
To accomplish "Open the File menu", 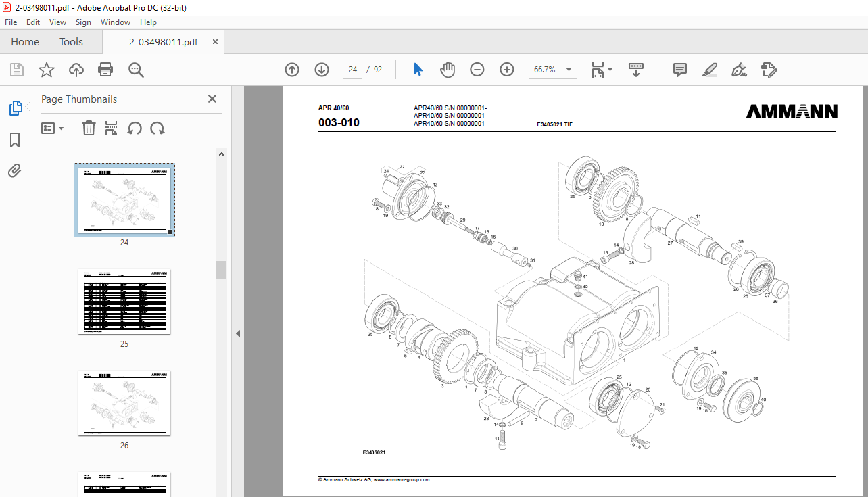I will (x=11, y=22).
